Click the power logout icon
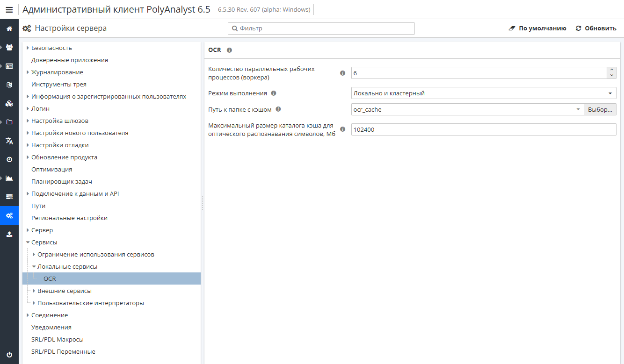 tap(9, 355)
